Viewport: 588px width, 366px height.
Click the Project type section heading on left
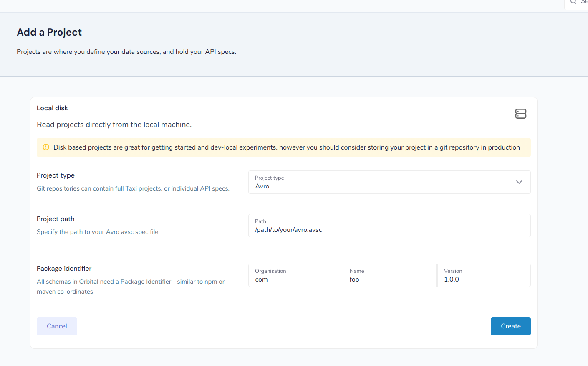tap(56, 175)
